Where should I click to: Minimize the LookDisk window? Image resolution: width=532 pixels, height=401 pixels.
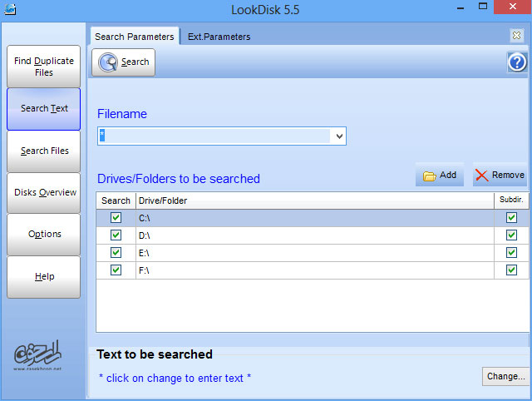tap(460, 7)
